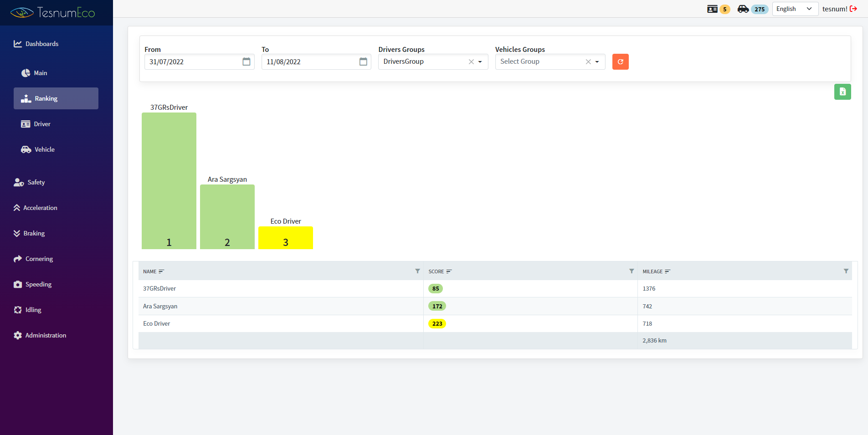Screen dimensions: 868x435
Task: Click the yellow Eco Driver bar
Action: (286, 238)
